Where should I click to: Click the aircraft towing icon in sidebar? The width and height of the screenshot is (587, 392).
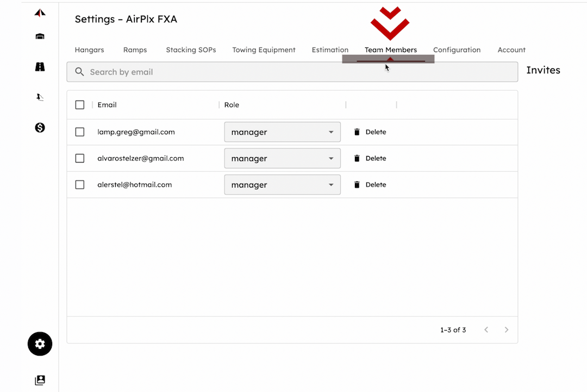coord(40,97)
